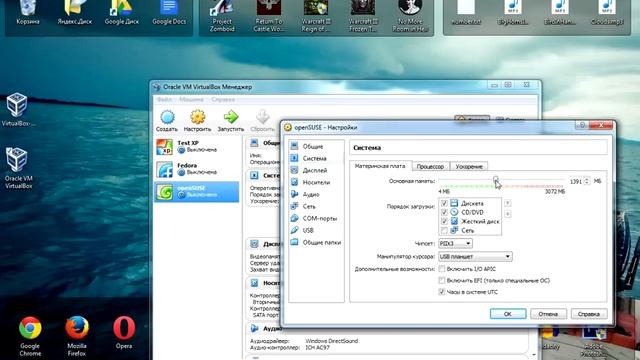Enable the Включить I/O APIC checkbox
640x360 pixels.
pos(442,269)
